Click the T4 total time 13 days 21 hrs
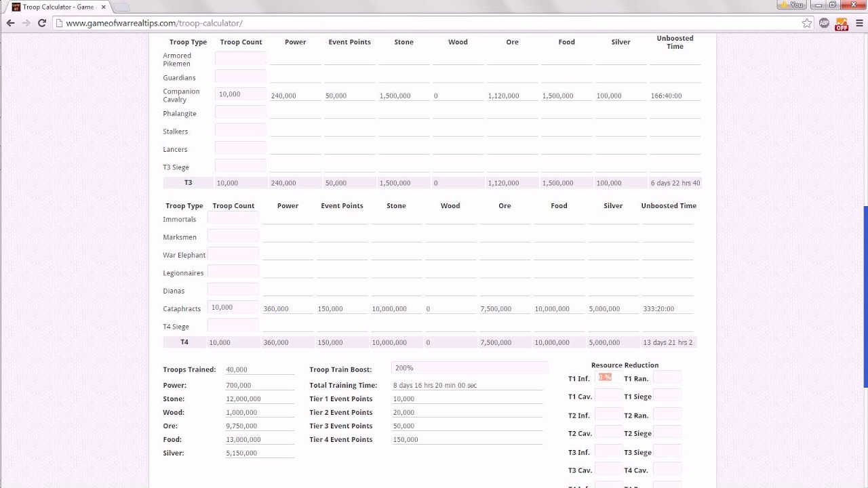 coord(668,342)
